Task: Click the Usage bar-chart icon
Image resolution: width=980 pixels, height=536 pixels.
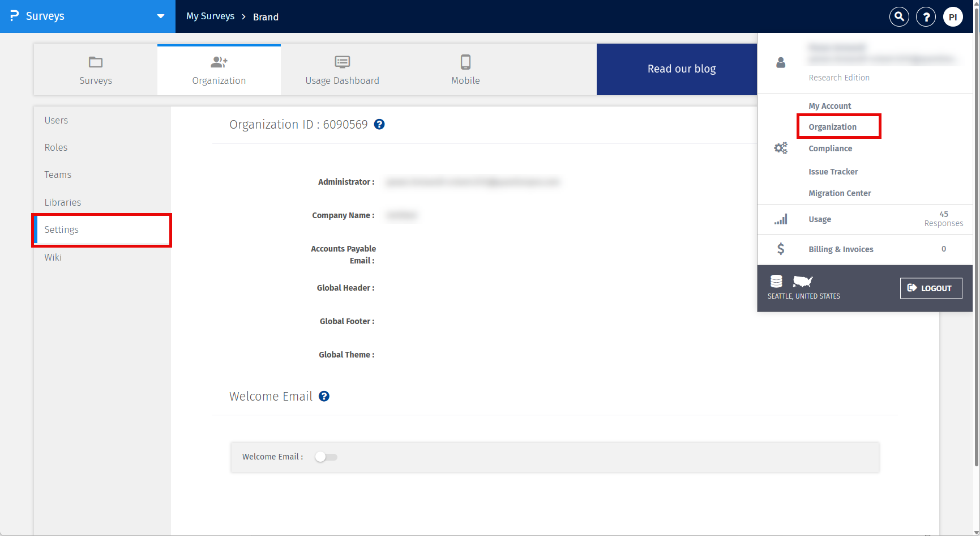Action: 781,219
